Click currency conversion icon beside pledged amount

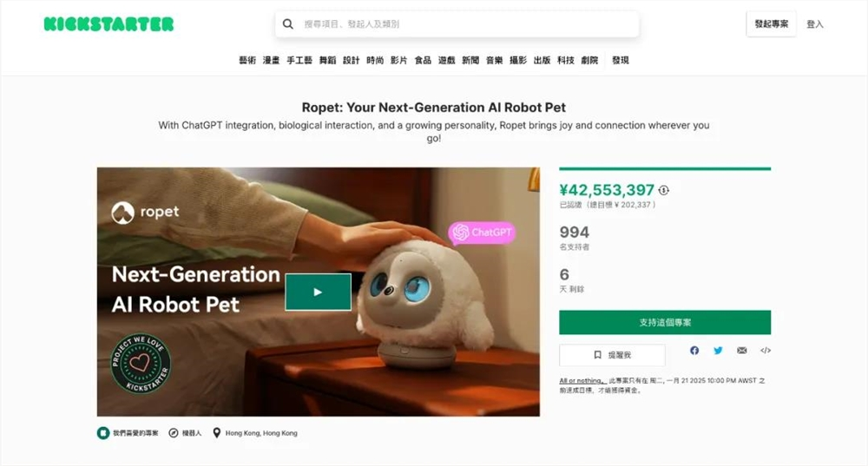[x=664, y=190]
